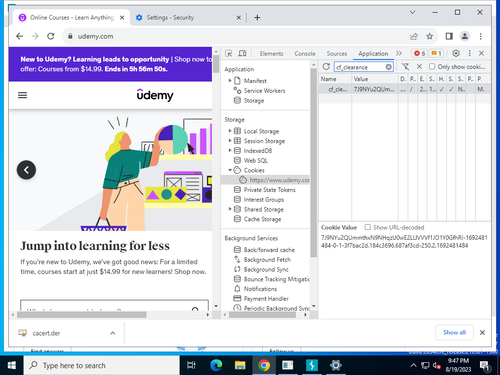Open the Chrome profile avatar
Viewport: 500px width, 375px height.
pyautogui.click(x=465, y=36)
